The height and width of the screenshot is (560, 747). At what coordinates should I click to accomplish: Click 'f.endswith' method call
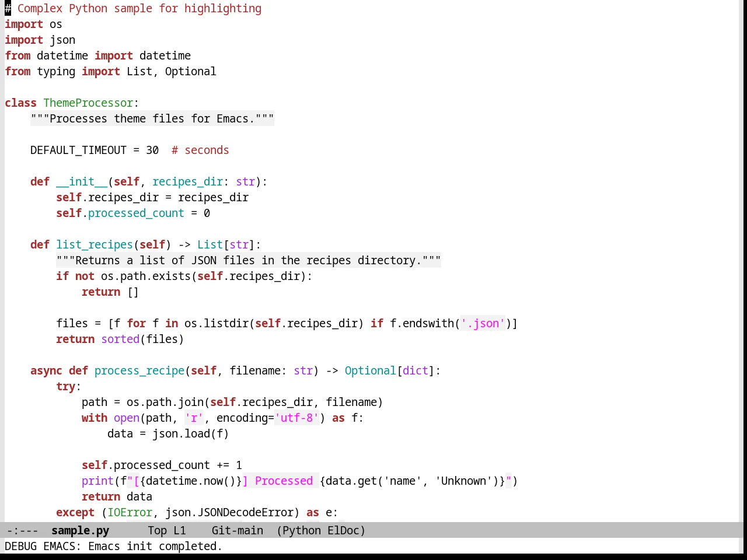click(422, 323)
